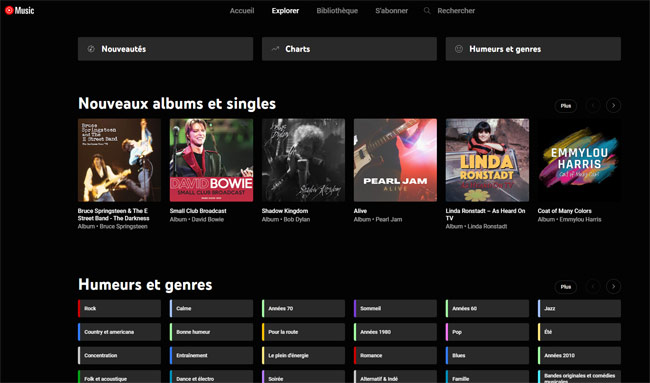Image resolution: width=650 pixels, height=383 pixels.
Task: Click the Bob Dylan artist link
Action: pos(297,219)
